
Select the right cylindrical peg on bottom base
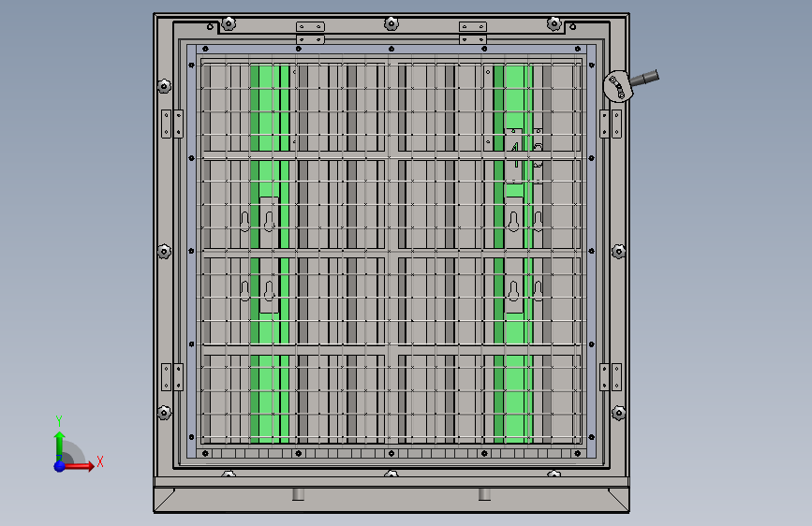[x=484, y=494]
